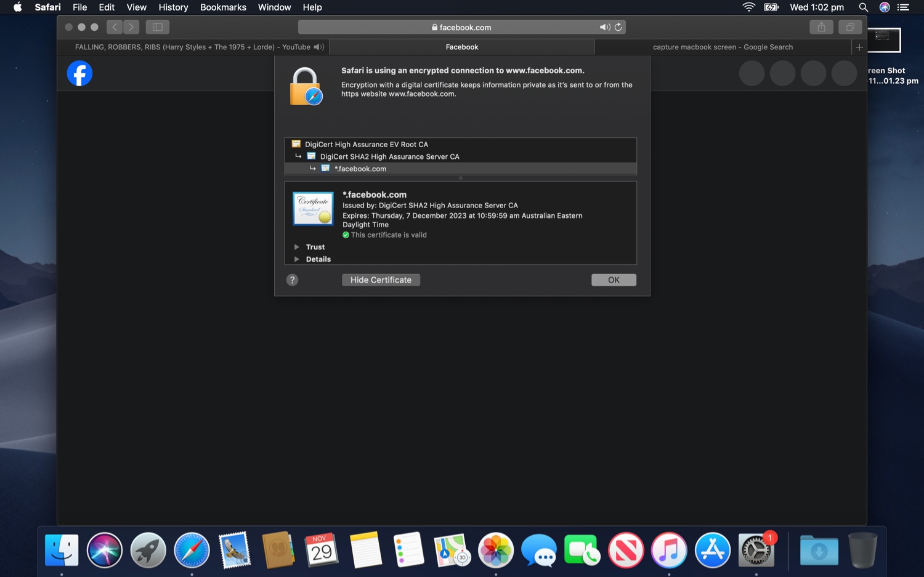This screenshot has height=577, width=924.
Task: Open App Store in the Dock
Action: pos(713,550)
